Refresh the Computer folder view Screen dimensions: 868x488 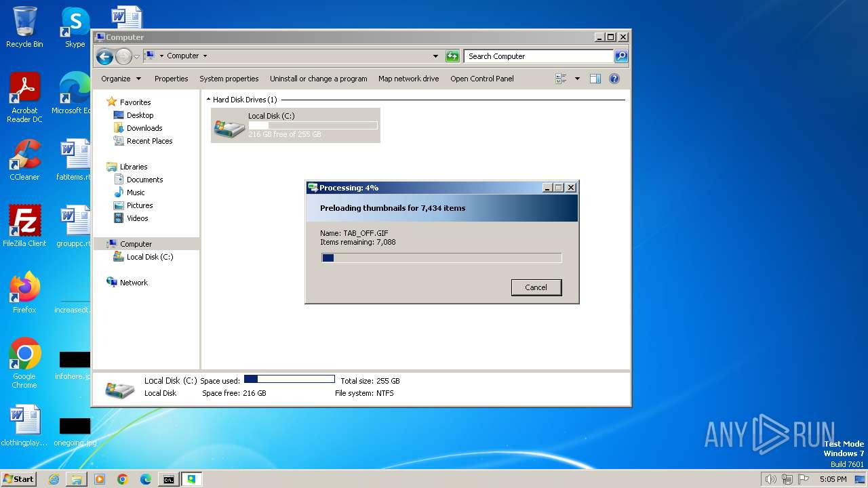[x=452, y=56]
